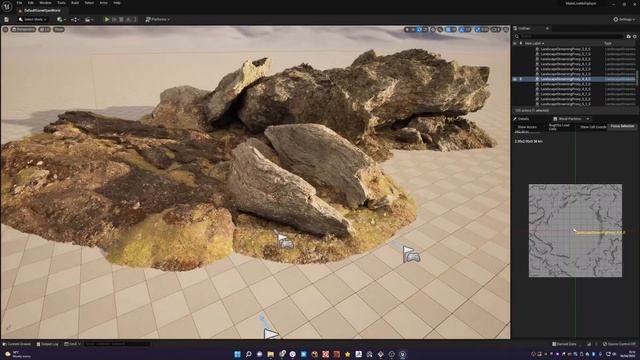Maximize or restore the viewport layout
This screenshot has height=360, width=640.
(506, 29)
